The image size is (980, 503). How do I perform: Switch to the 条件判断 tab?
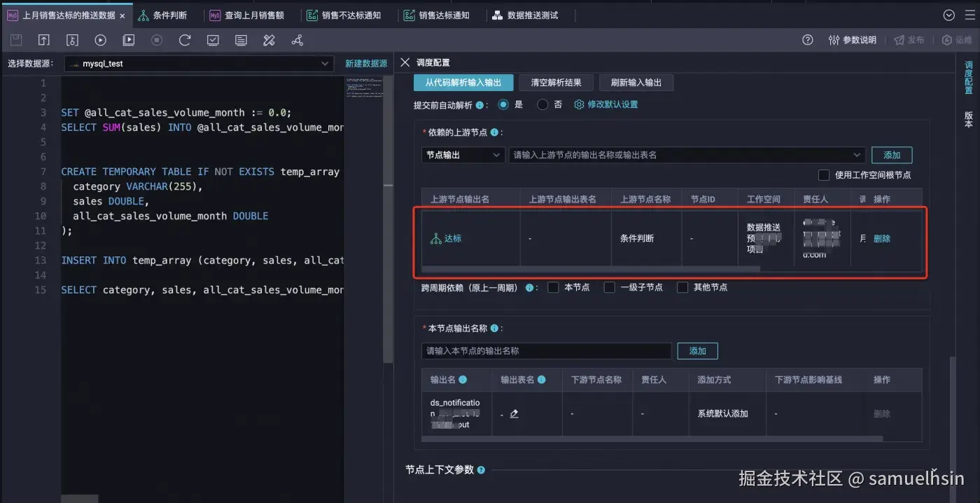(162, 15)
